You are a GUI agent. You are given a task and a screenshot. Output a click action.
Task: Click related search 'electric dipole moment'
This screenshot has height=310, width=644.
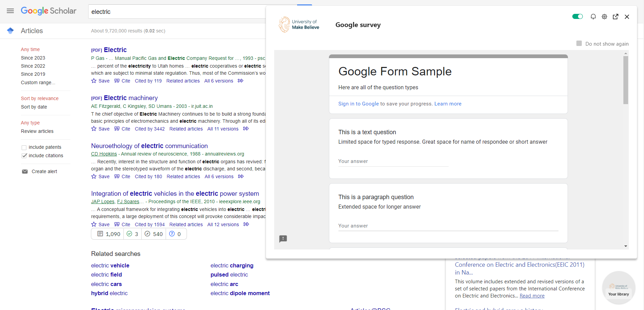(x=240, y=293)
